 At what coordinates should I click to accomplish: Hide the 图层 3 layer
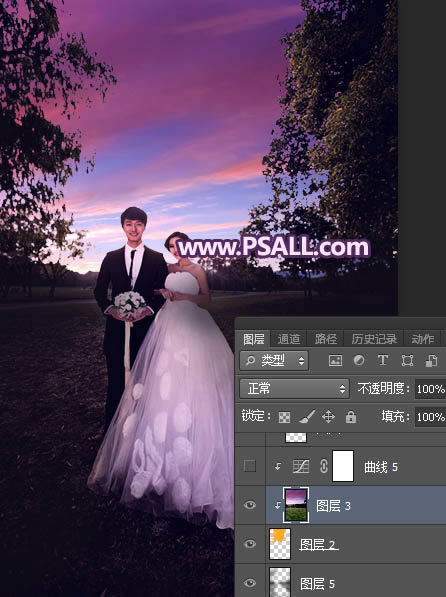(250, 505)
